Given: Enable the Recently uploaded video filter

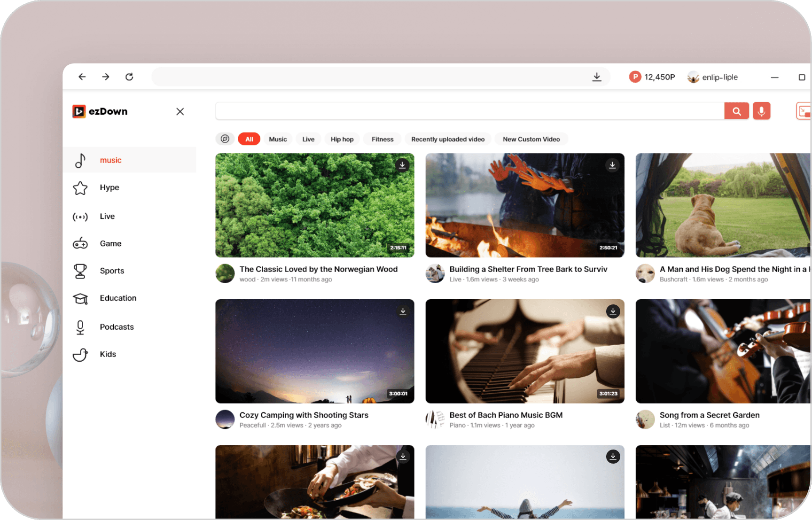Looking at the screenshot, I should point(447,139).
